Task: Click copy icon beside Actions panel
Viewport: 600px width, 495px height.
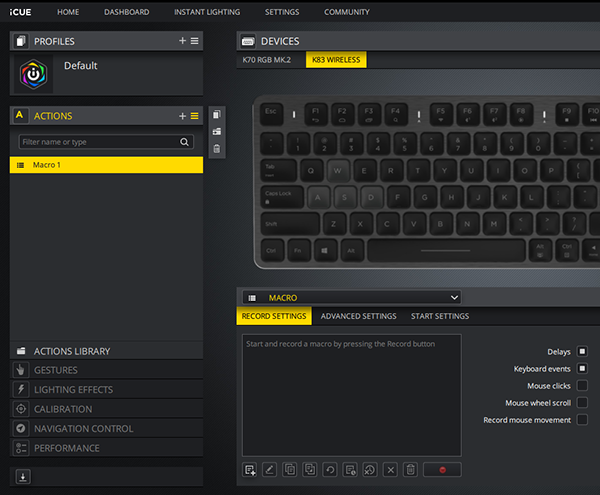Action: point(217,114)
